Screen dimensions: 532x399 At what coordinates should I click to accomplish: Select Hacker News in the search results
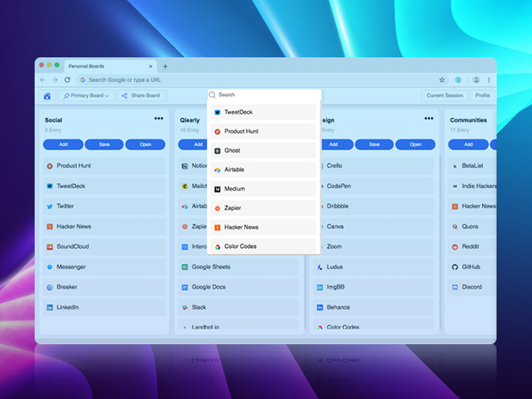point(263,227)
